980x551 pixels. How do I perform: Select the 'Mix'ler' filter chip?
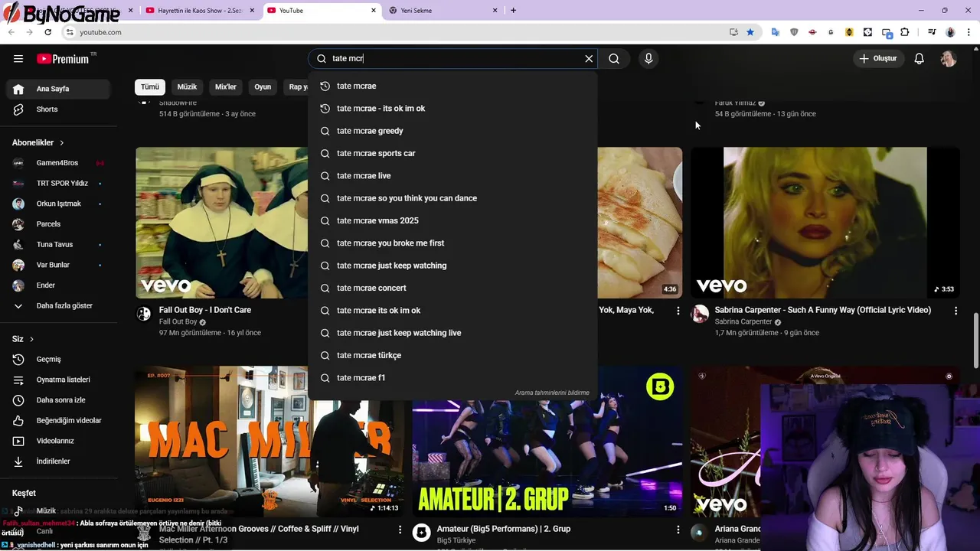(226, 87)
